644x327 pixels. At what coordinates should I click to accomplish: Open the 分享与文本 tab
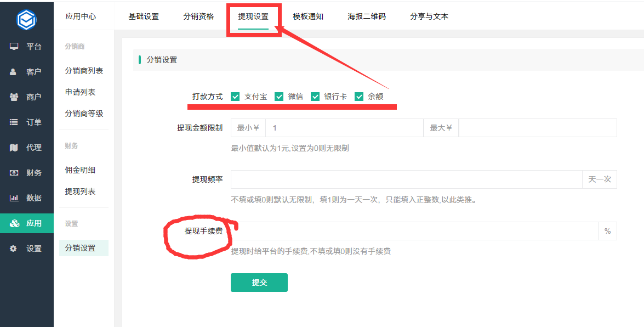click(x=429, y=16)
